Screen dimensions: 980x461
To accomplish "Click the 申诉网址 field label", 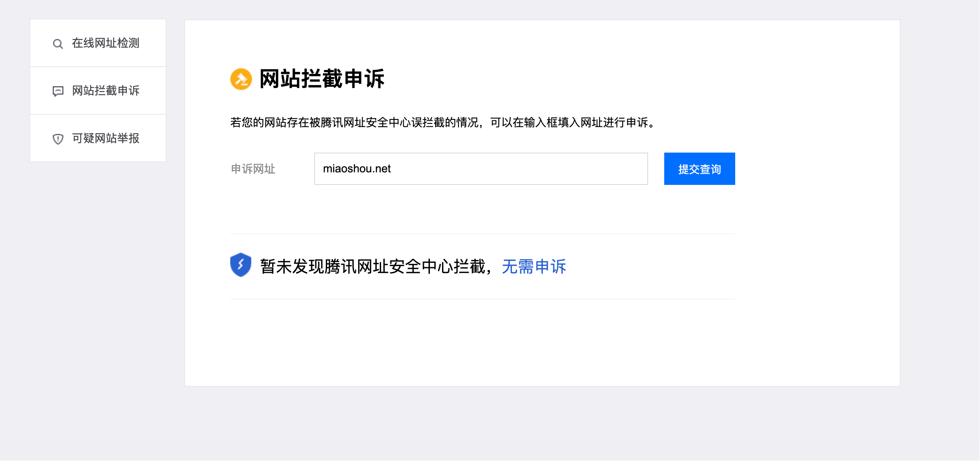I will 253,169.
